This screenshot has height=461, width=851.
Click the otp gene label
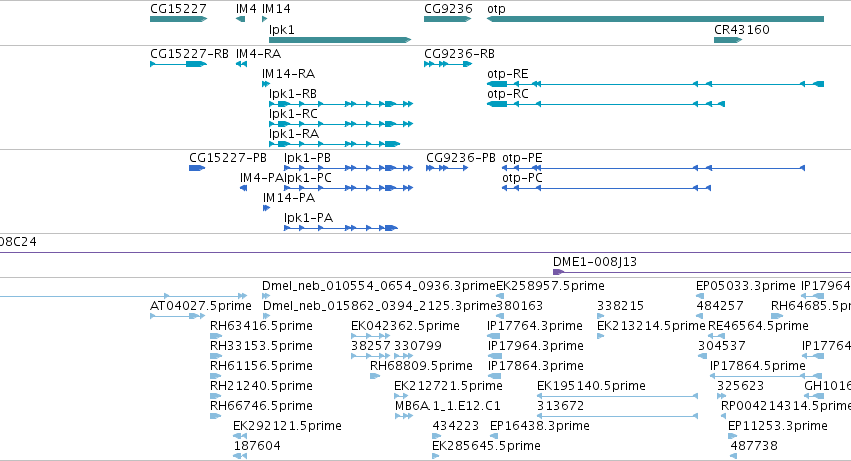(496, 9)
